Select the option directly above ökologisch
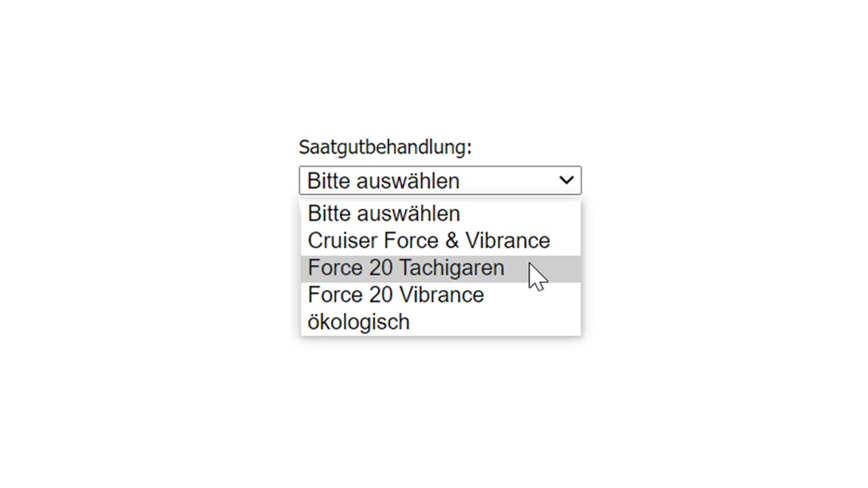Viewport: 868px width, 488px height. coord(395,296)
